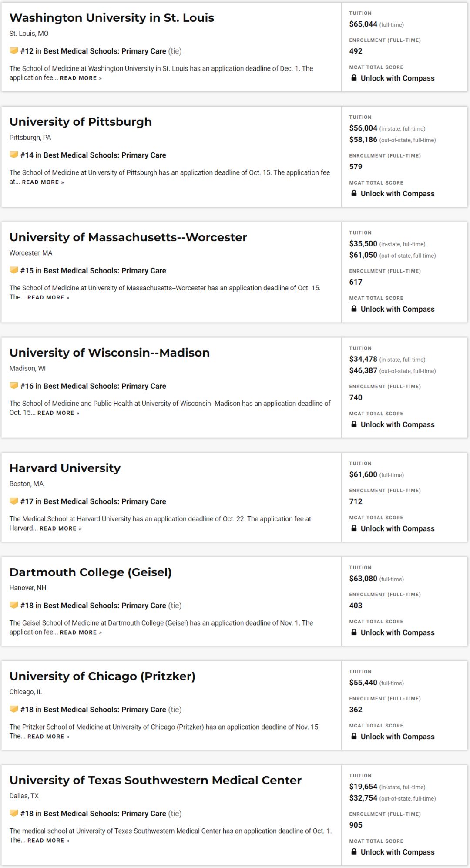Expand READ MORE under University of Wisconsin--Madison description
Viewport: 470px width, 868px height.
pos(58,413)
